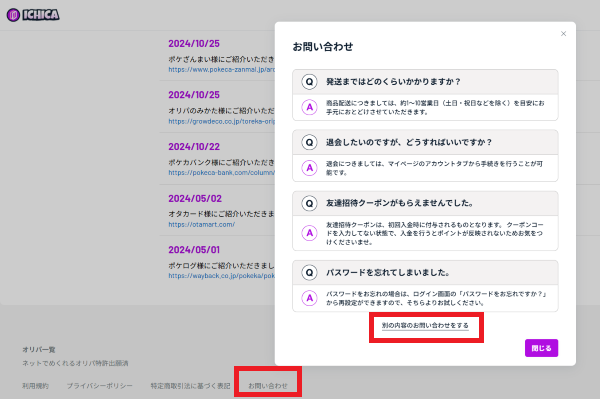Click the A icon of the shipping answer
Image resolution: width=600 pixels, height=399 pixels.
pos(310,107)
